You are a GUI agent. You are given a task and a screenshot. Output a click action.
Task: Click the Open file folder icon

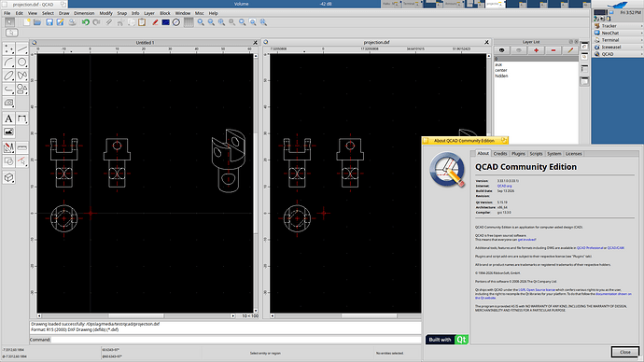tap(37, 22)
